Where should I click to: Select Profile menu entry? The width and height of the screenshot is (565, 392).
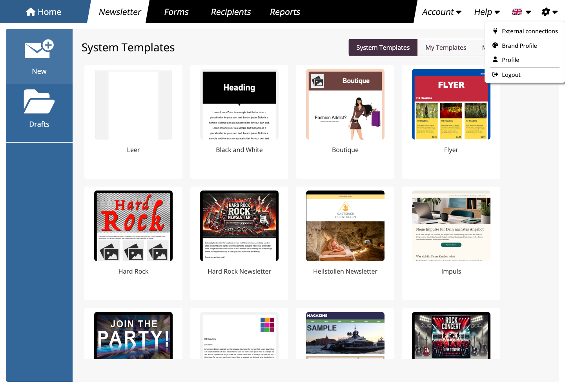[525, 60]
